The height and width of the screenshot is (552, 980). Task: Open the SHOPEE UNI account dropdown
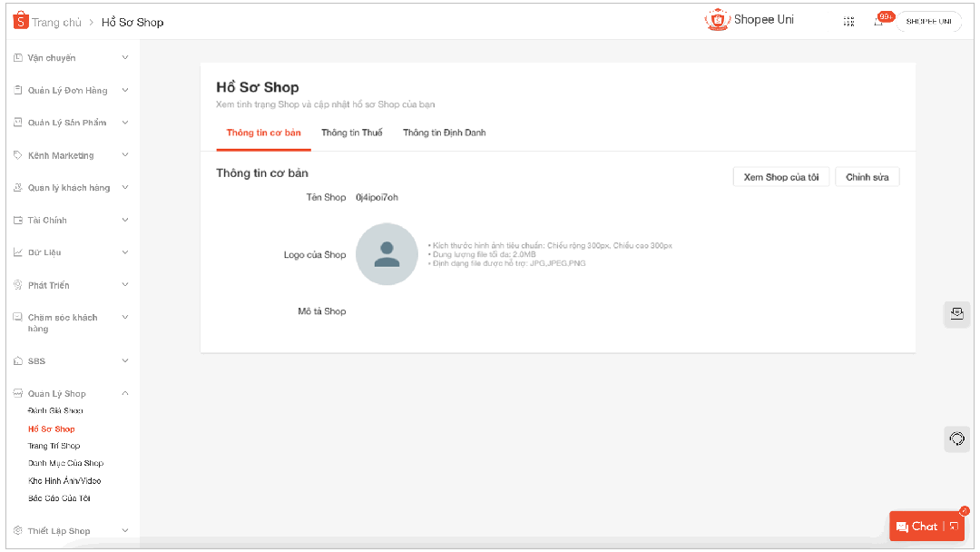coord(928,22)
